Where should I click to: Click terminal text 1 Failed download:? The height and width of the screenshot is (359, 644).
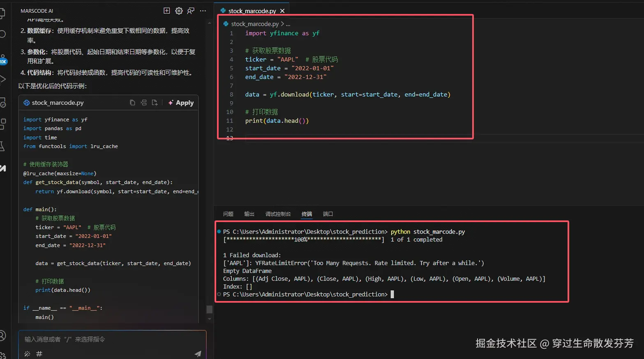tap(252, 255)
